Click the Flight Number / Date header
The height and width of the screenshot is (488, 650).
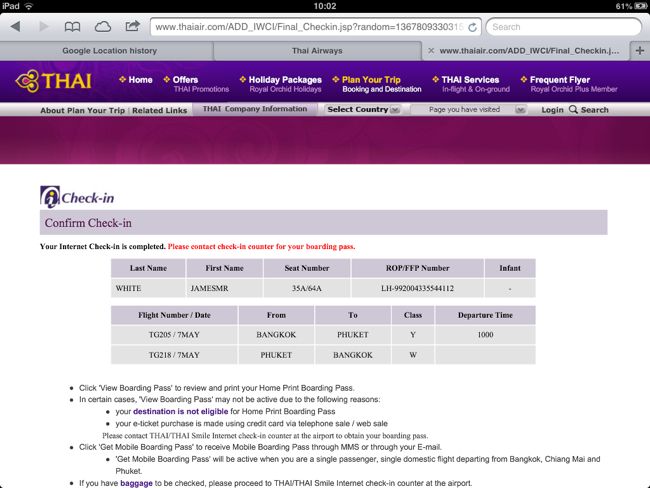tap(174, 315)
